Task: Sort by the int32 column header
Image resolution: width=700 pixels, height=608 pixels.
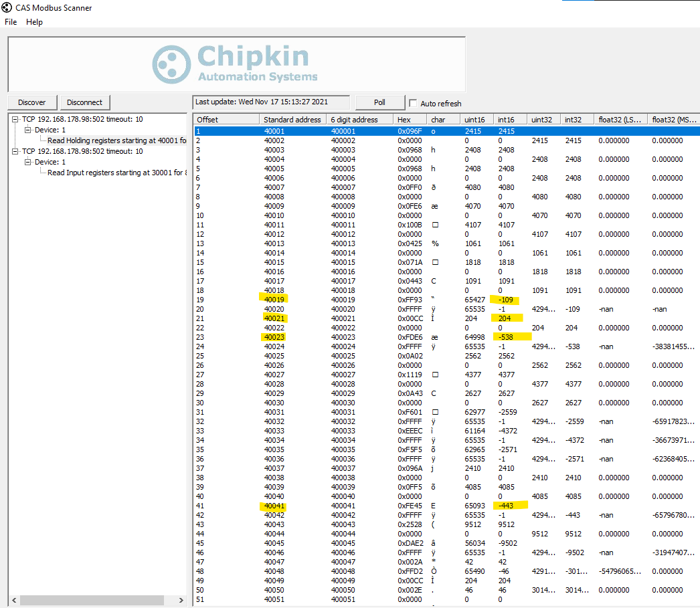Action: (x=578, y=120)
